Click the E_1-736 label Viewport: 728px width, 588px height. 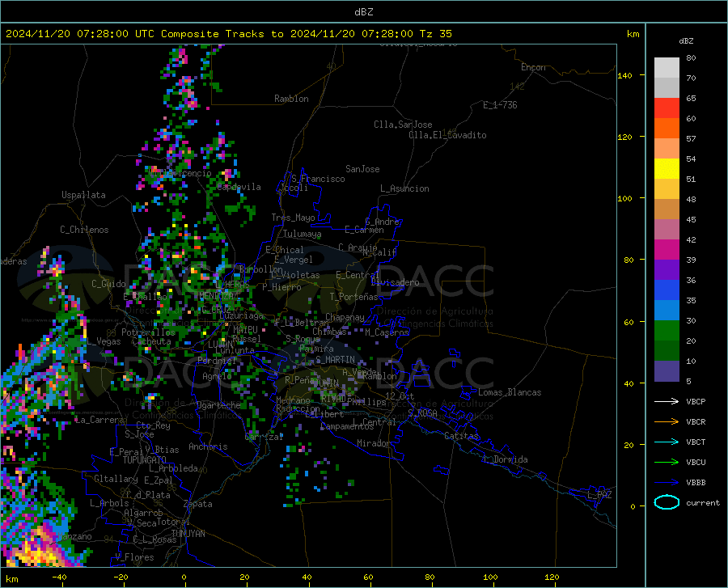pos(500,105)
